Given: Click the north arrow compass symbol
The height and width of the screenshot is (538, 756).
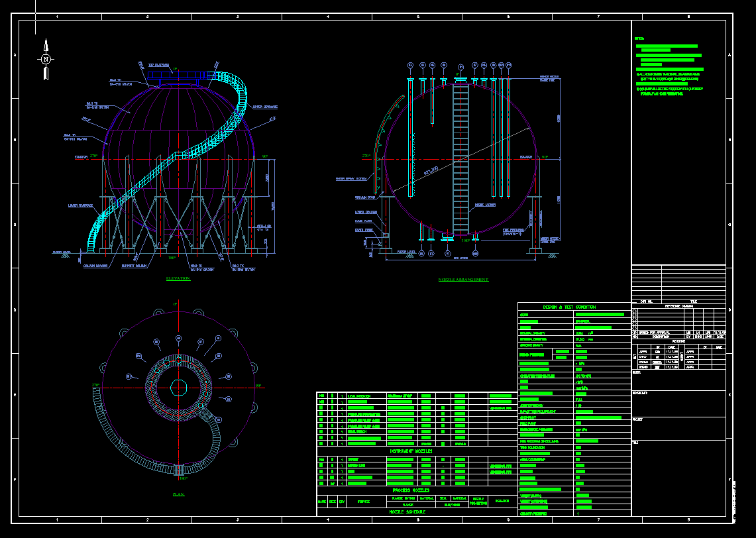Looking at the screenshot, I should click(46, 59).
